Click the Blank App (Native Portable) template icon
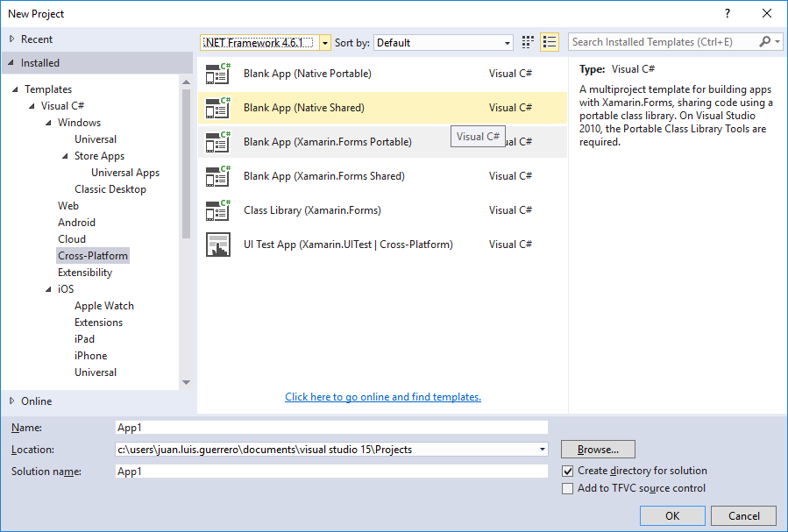 tap(217, 74)
